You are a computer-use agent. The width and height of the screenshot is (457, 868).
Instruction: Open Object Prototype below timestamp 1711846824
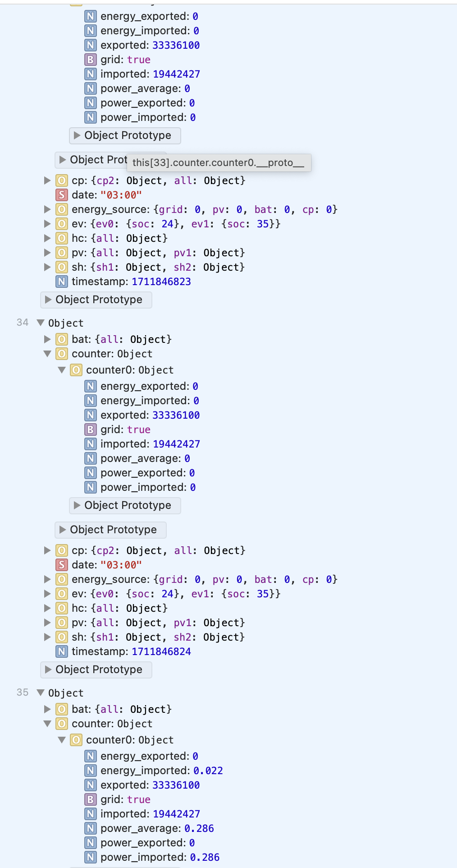tap(96, 669)
